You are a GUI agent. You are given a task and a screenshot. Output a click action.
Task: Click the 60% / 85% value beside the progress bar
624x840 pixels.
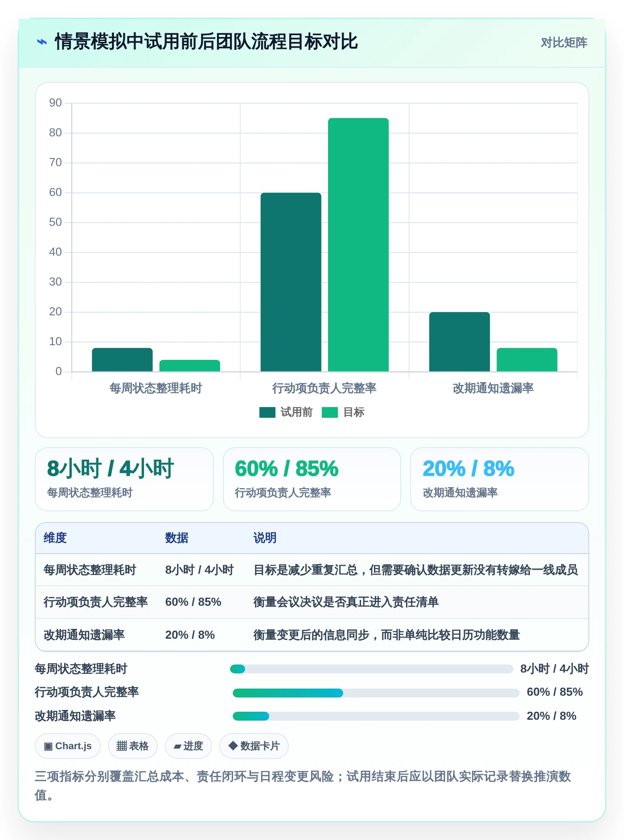click(555, 692)
